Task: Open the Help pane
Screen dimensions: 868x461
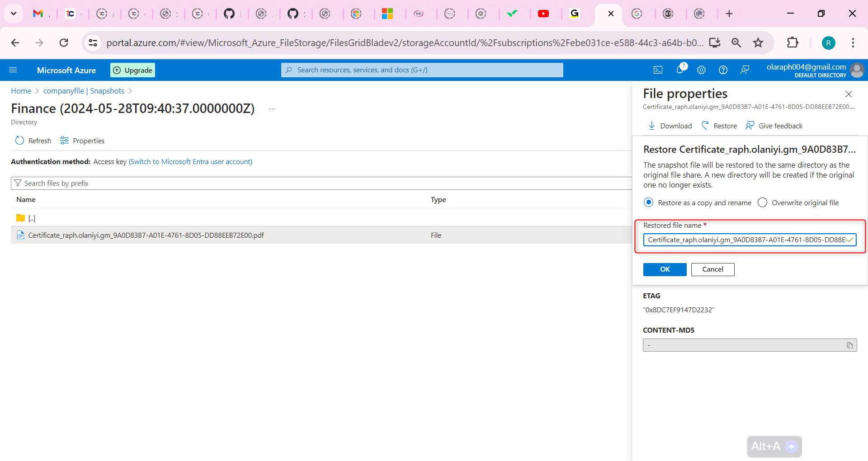Action: (x=723, y=70)
